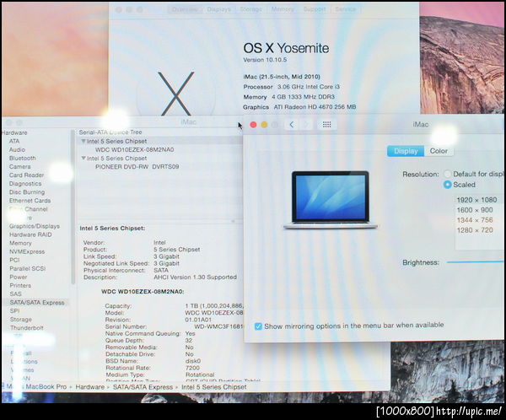
Task: Select NVMExpress in sidebar
Action: tap(27, 251)
